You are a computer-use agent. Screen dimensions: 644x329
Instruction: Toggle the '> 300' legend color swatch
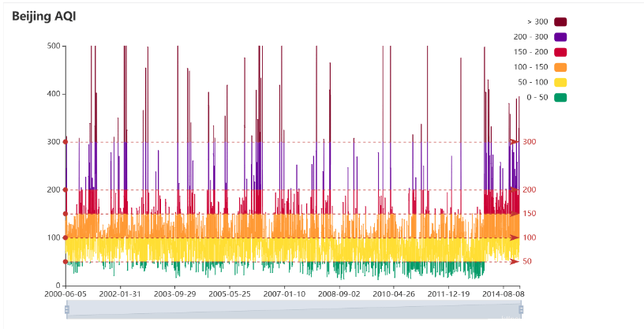tap(560, 22)
